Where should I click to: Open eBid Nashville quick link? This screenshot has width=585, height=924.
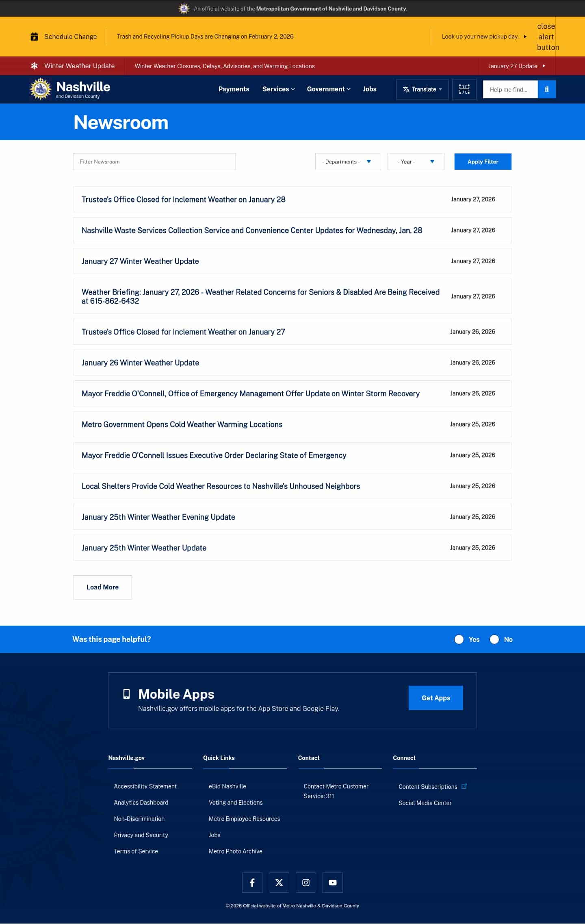[227, 786]
